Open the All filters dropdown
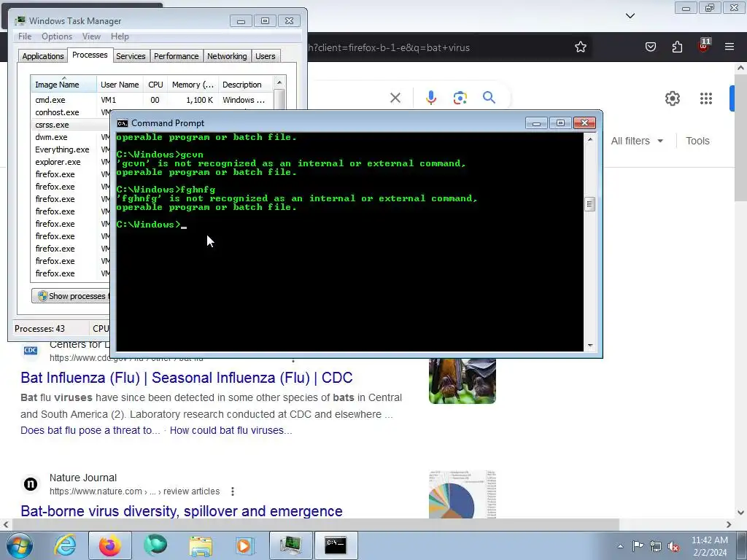Viewport: 747px width, 560px height. point(637,141)
